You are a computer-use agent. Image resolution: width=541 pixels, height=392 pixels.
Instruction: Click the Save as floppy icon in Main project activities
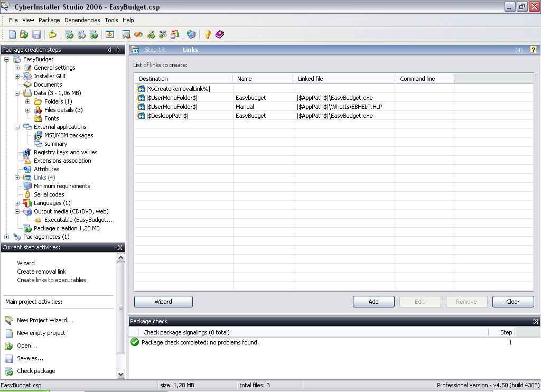pyautogui.click(x=9, y=359)
